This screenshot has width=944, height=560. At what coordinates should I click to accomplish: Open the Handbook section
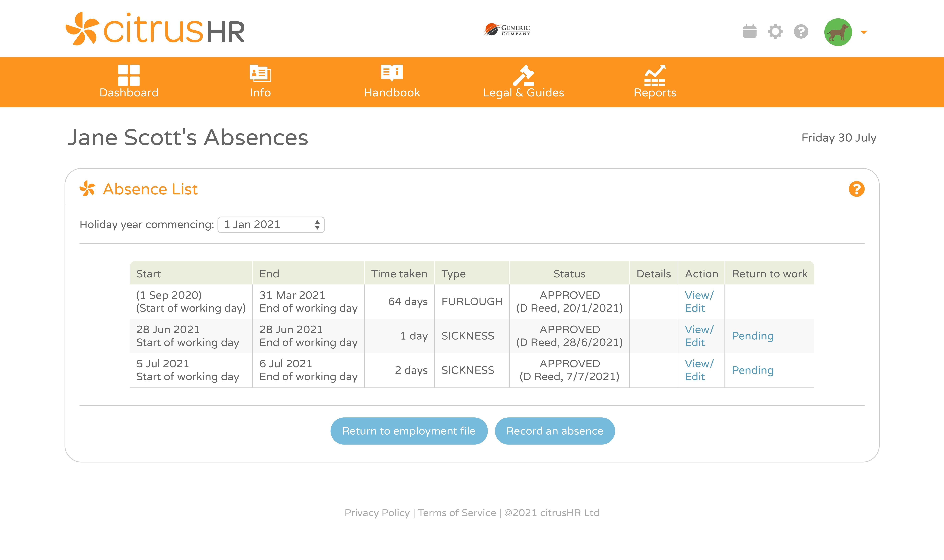392,81
